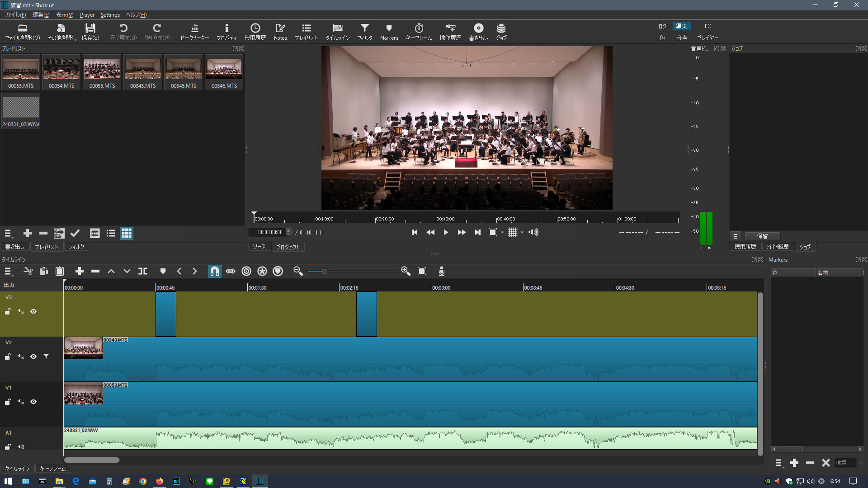Open the Properties panel icon
Image resolution: width=868 pixels, height=488 pixels.
226,32
